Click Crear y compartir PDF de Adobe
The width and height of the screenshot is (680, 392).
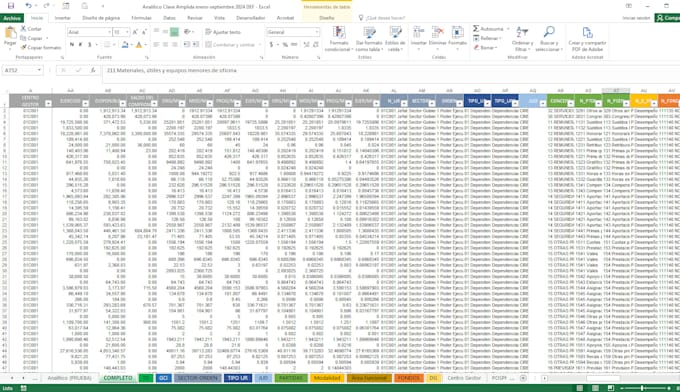(587, 39)
